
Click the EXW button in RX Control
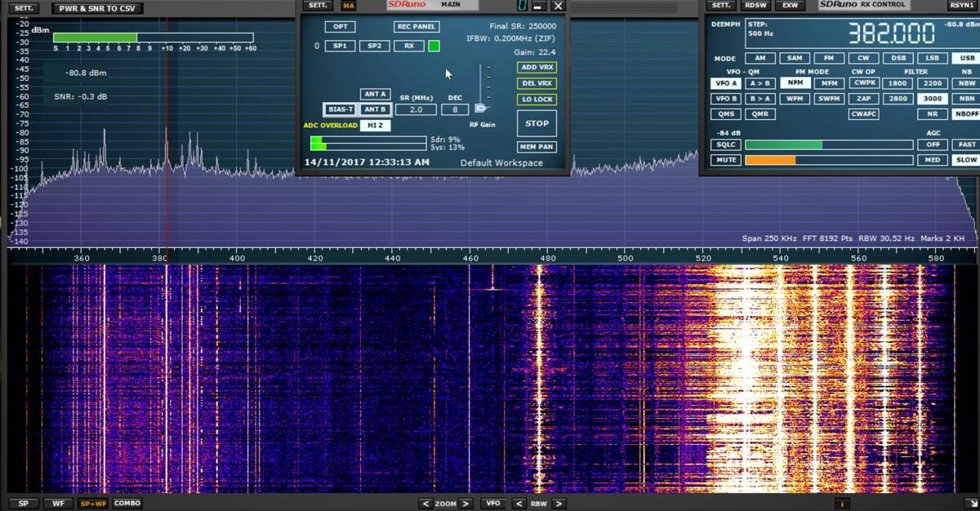(x=791, y=6)
